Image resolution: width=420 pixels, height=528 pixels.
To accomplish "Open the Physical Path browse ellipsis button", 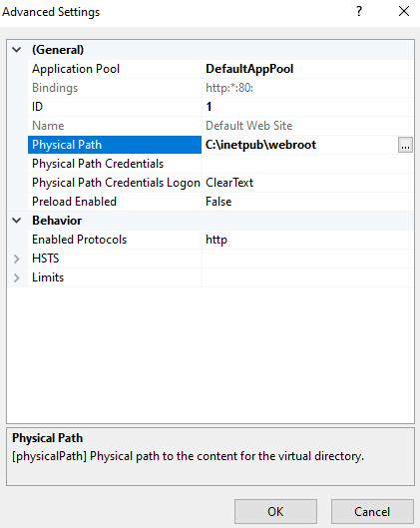I will click(x=405, y=145).
